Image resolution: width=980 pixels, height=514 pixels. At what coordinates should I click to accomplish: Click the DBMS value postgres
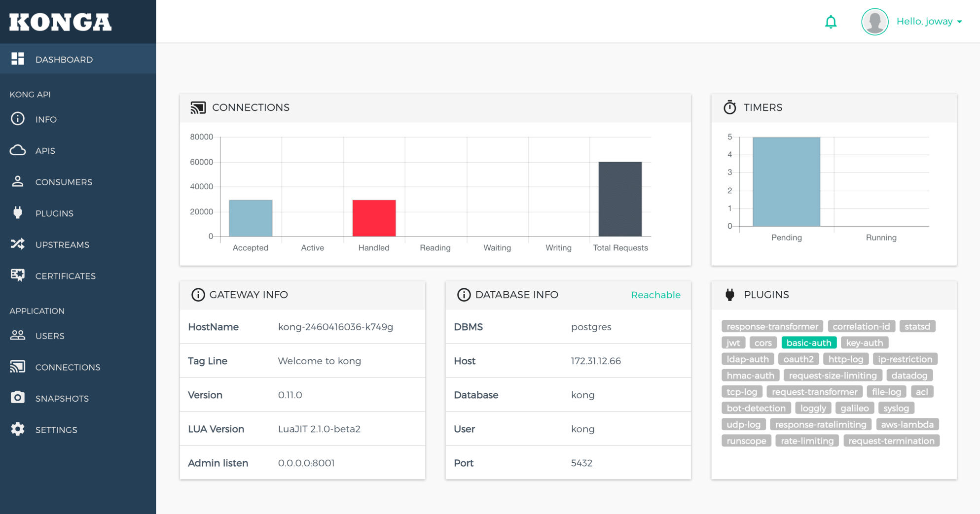click(591, 327)
